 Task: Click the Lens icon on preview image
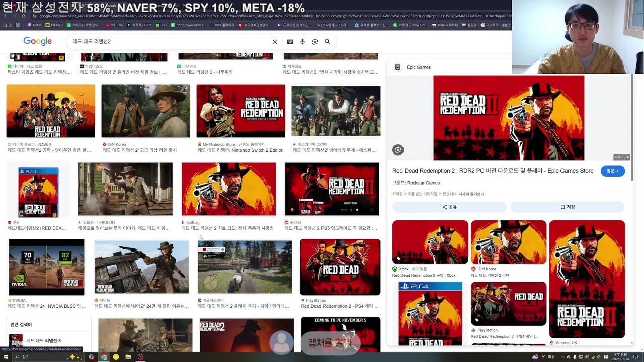(x=398, y=150)
